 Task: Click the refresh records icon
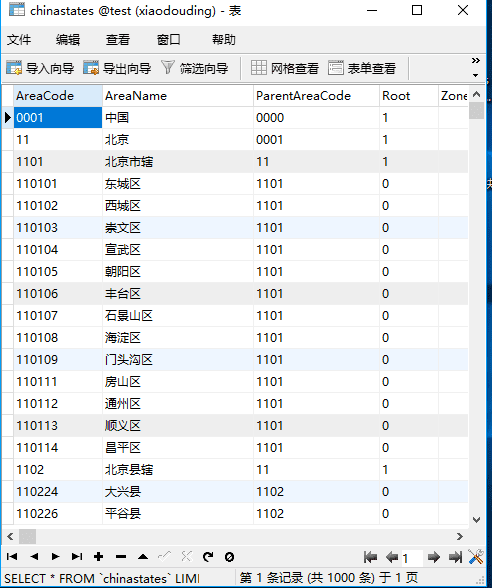click(x=208, y=556)
